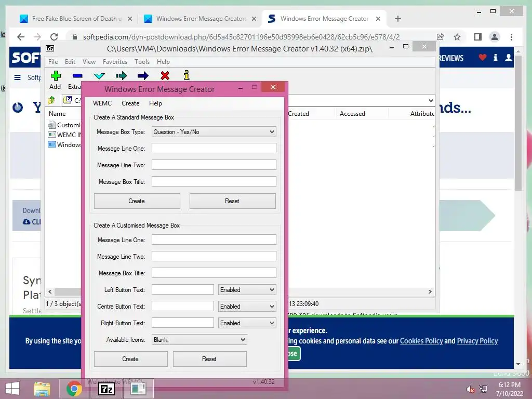532x399 pixels.
Task: Click 7-Zip icon in taskbar
Action: tap(106, 389)
